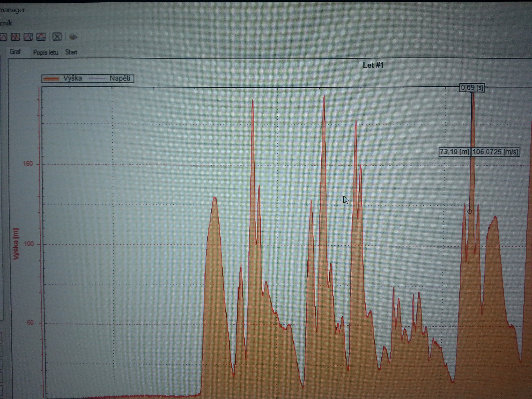Toggle the Napětí series in legend
532x399 pixels.
[x=119, y=78]
